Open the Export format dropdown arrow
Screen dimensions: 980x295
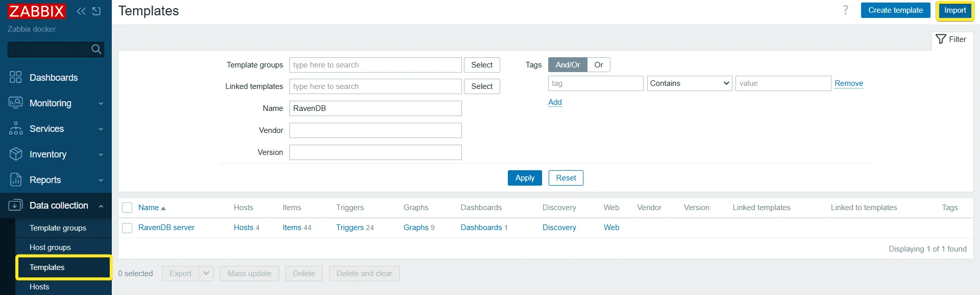coord(206,274)
